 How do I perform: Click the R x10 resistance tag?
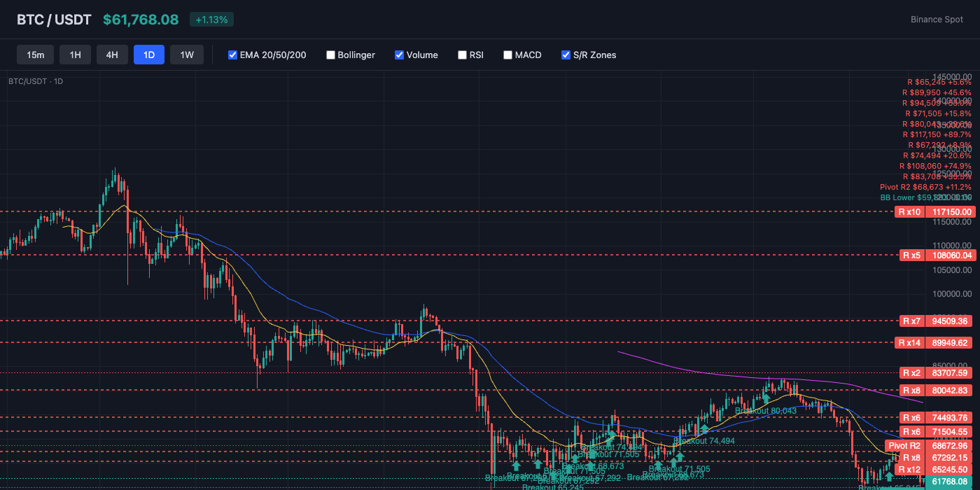pyautogui.click(x=910, y=211)
